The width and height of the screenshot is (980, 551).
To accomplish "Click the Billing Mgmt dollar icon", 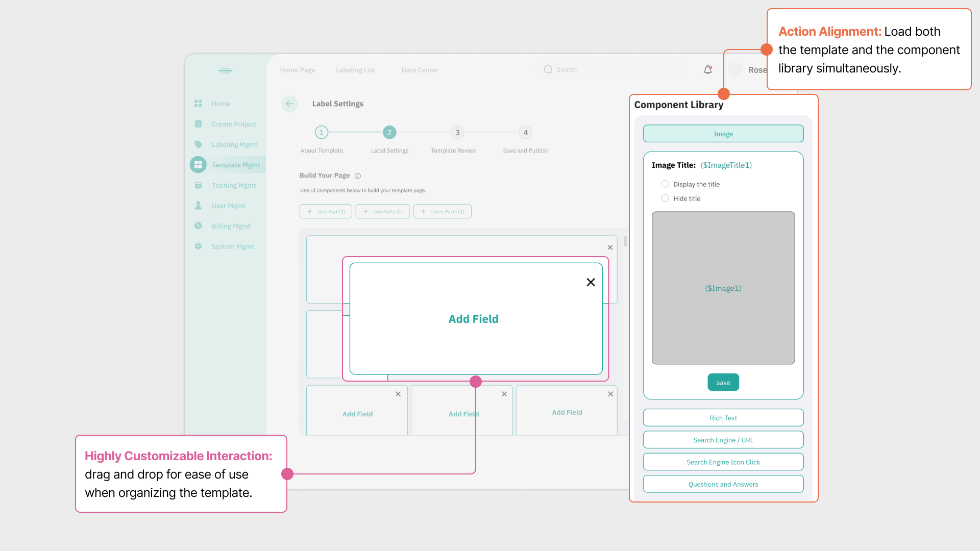I will 198,226.
